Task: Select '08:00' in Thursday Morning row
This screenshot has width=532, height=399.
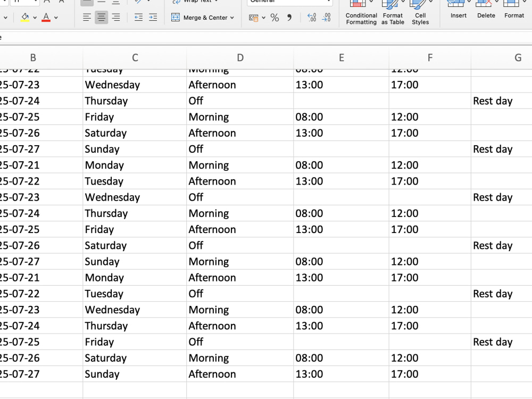Action: pyautogui.click(x=342, y=213)
